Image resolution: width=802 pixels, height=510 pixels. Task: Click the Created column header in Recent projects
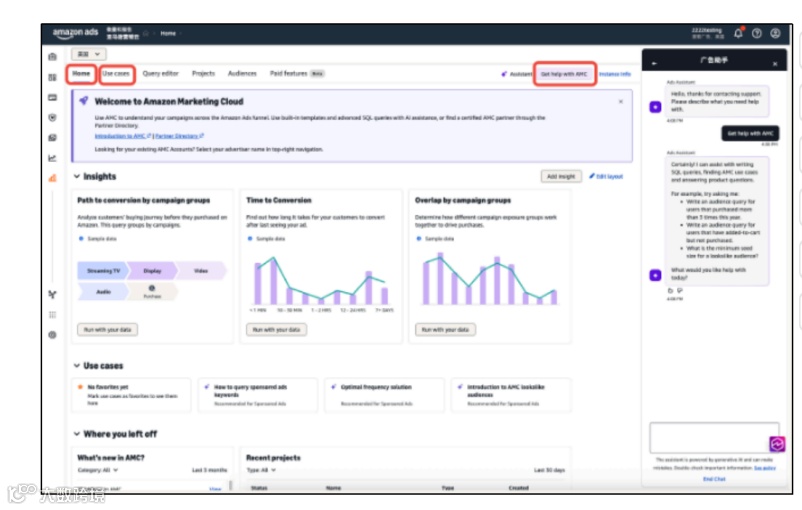[519, 488]
